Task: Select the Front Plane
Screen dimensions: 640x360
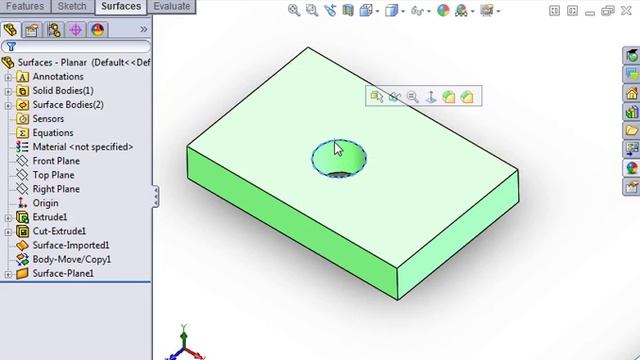Action: [56, 161]
